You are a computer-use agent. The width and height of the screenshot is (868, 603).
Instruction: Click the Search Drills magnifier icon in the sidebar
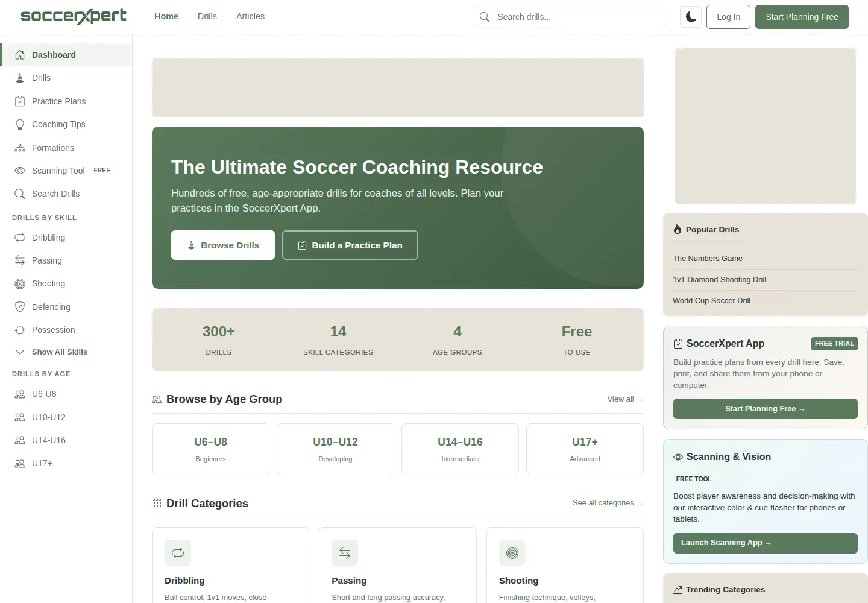[x=20, y=194]
